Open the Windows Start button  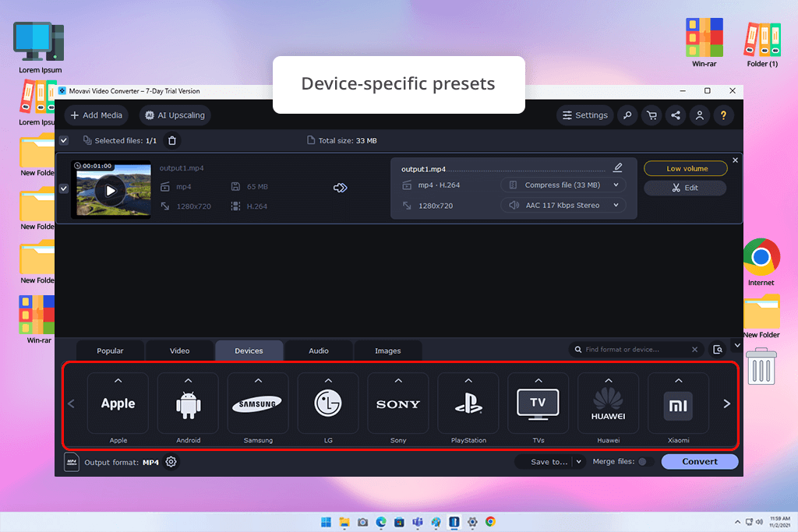click(x=326, y=522)
